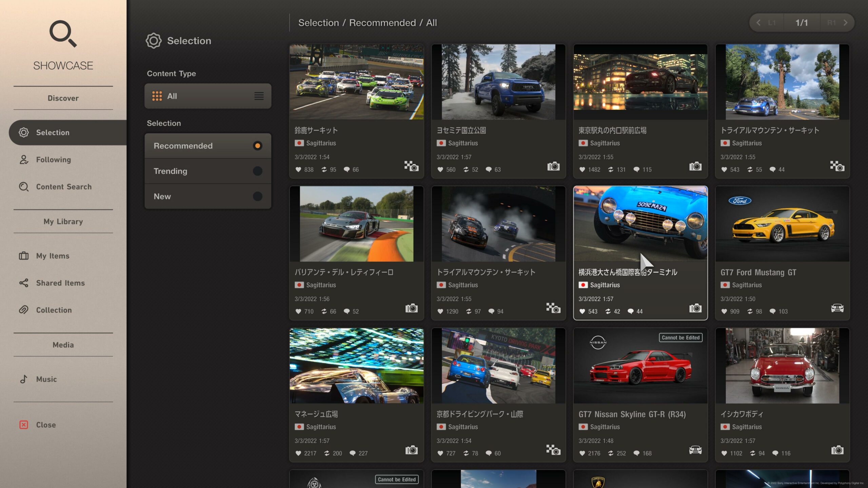Click the 3/3/2022 1:48 date text
The width and height of the screenshot is (868, 488).
point(596,441)
